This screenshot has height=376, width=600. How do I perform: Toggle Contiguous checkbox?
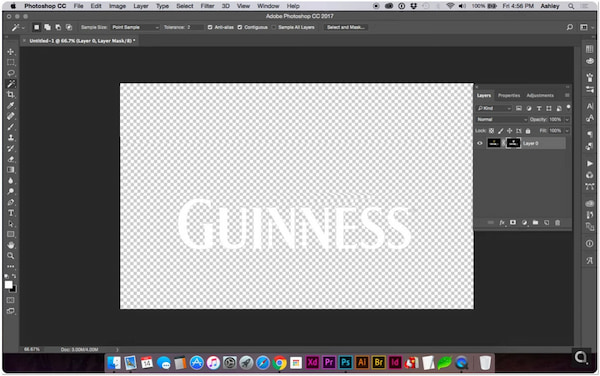(x=240, y=27)
